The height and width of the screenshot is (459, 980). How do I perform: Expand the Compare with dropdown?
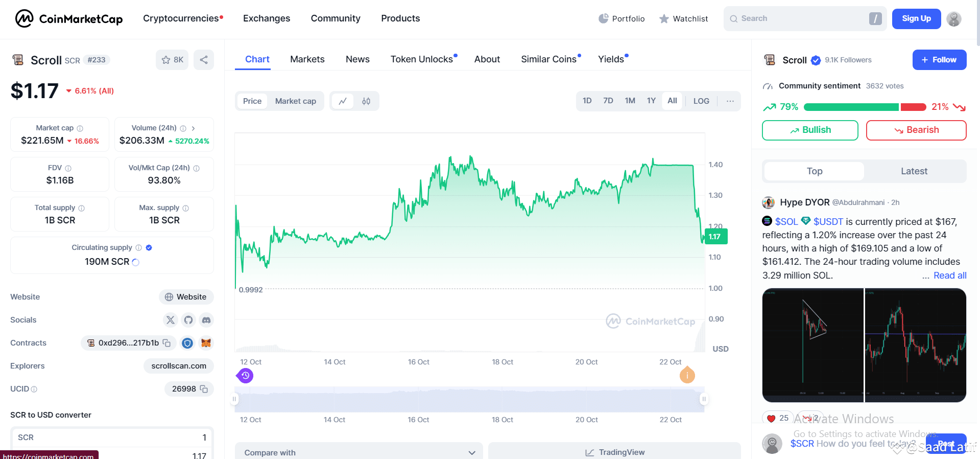point(359,452)
